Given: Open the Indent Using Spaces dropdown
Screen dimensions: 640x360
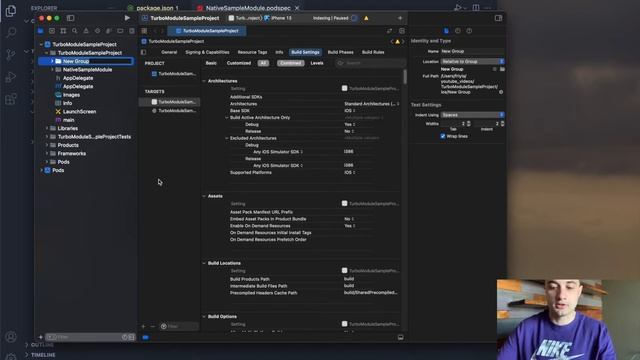Looking at the screenshot, I should [x=472, y=115].
